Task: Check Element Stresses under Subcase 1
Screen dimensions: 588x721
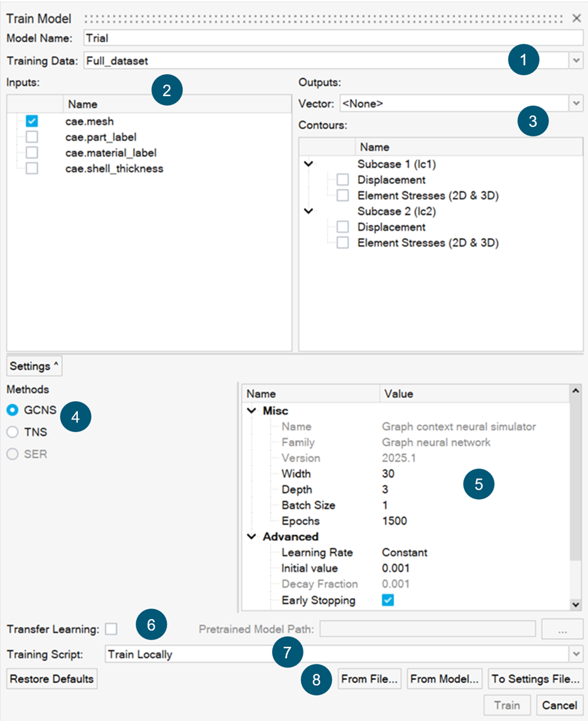Action: (343, 195)
